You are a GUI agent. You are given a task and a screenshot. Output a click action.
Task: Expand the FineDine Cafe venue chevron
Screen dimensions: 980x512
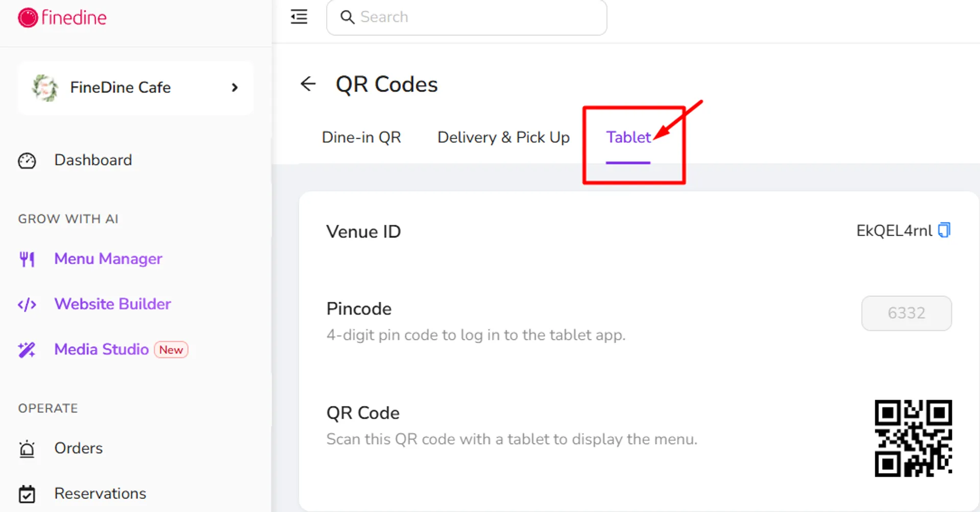pyautogui.click(x=235, y=88)
